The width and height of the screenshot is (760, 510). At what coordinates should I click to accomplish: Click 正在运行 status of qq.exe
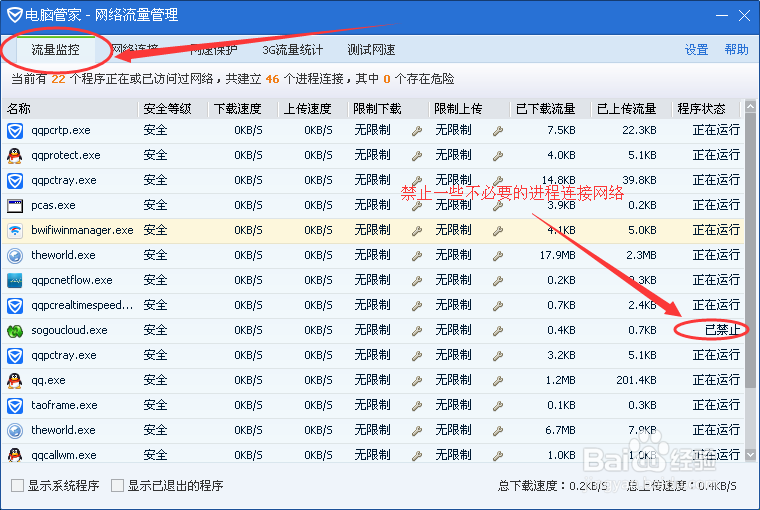point(716,380)
